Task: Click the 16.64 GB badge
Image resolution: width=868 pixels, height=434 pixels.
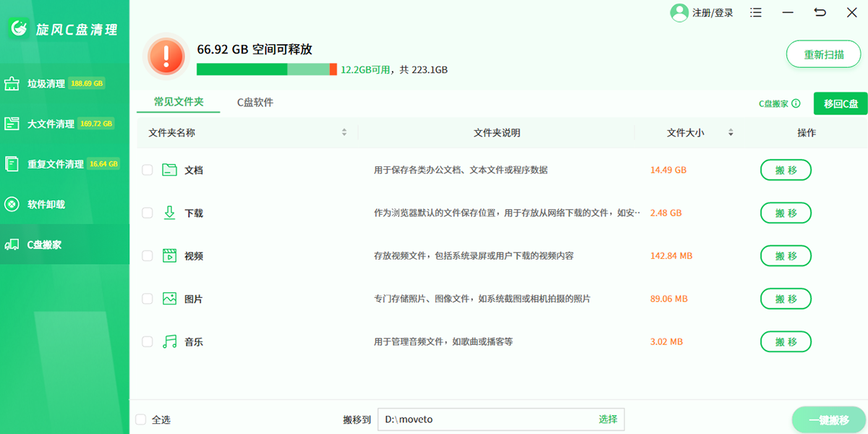Action: tap(103, 164)
